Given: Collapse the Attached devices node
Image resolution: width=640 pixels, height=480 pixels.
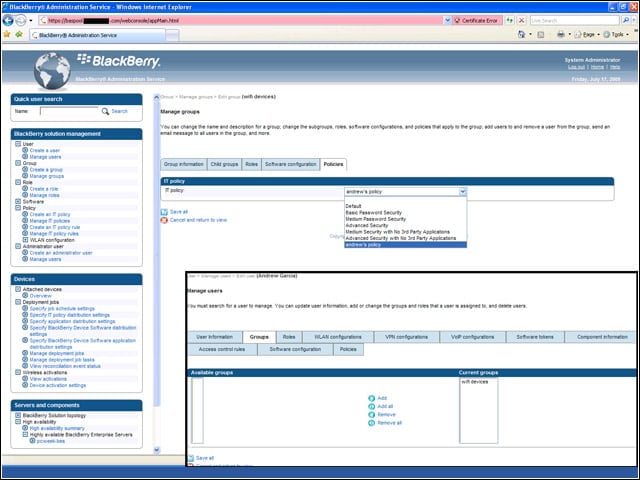Looking at the screenshot, I should point(18,289).
